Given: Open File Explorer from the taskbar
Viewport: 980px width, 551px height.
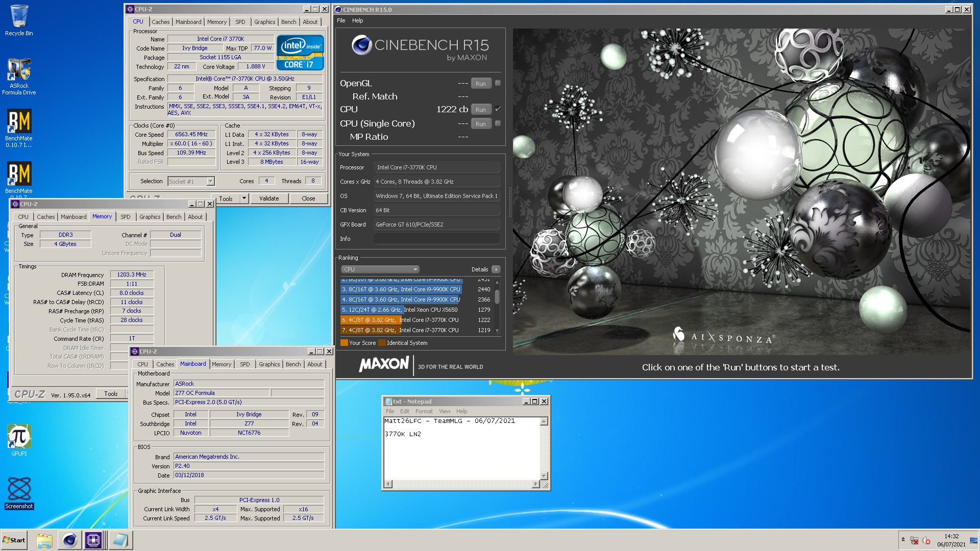Looking at the screenshot, I should [x=44, y=540].
